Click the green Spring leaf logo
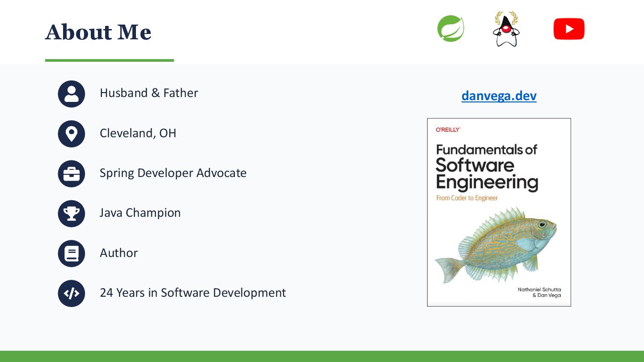644x362 pixels. click(451, 29)
